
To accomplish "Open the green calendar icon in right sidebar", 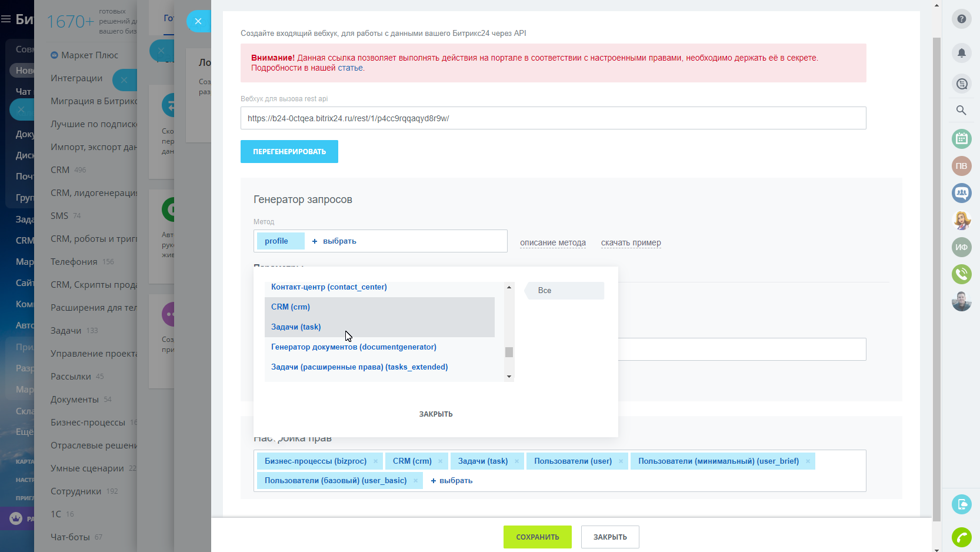I will click(961, 139).
